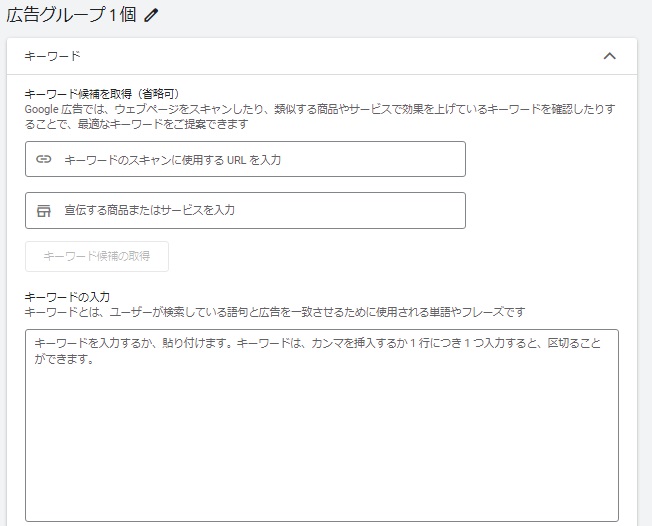The height and width of the screenshot is (526, 652).
Task: Focus the 宣伝する商品またはサービスを入力 field
Action: 245,210
